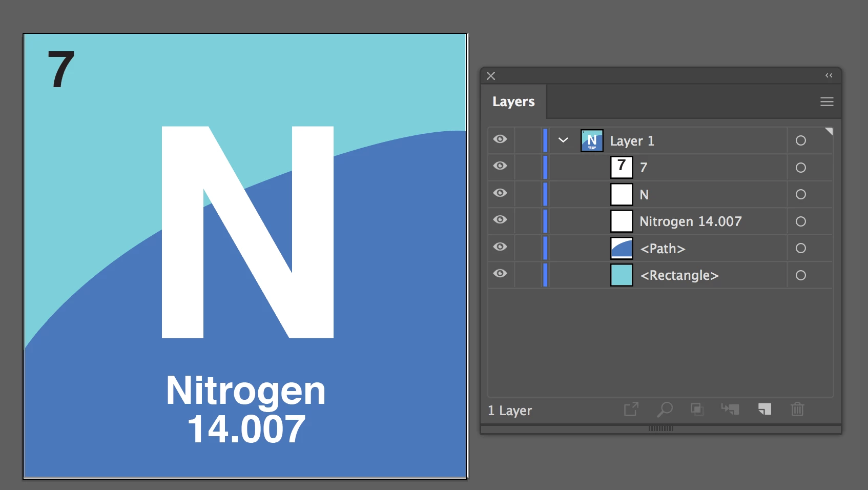Click the target circle for Layer 1
Viewport: 868px width, 490px height.
(801, 140)
